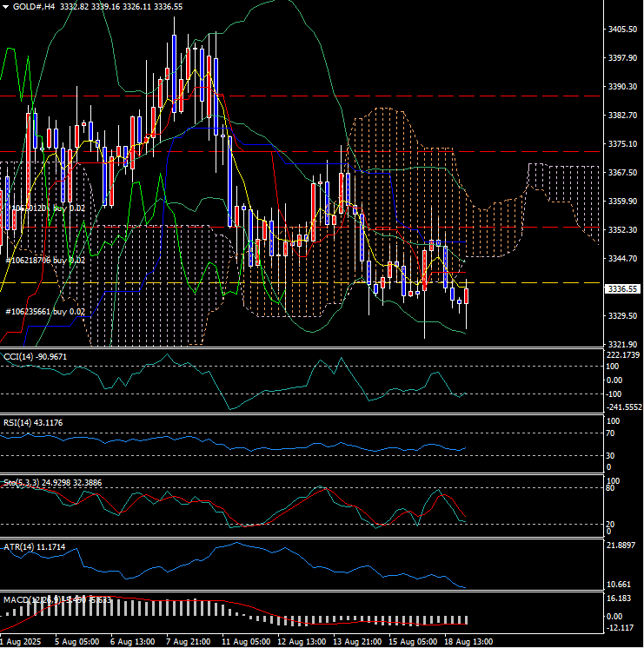Click the 80 level on Stochastic scale
The image size is (644, 648).
tap(610, 488)
